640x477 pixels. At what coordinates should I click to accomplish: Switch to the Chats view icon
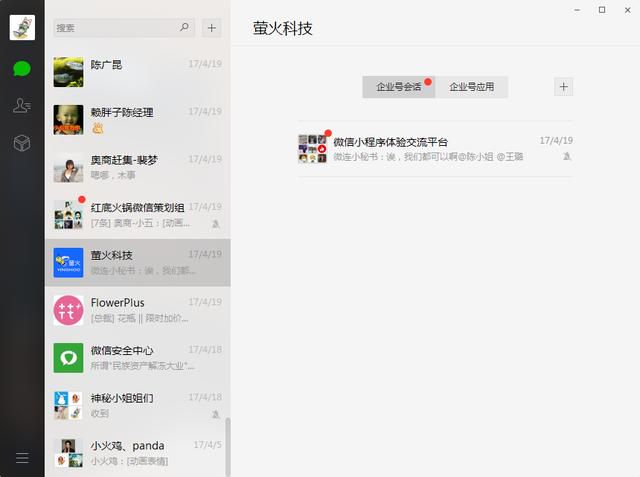coord(22,69)
